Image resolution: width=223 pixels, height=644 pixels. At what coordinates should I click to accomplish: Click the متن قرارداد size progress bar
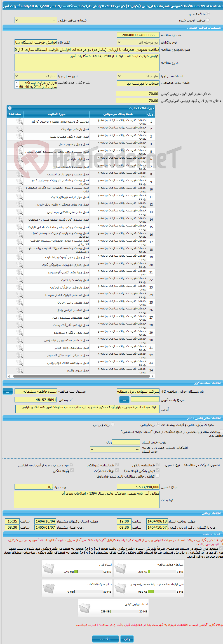pyautogui.click(x=162, y=591)
